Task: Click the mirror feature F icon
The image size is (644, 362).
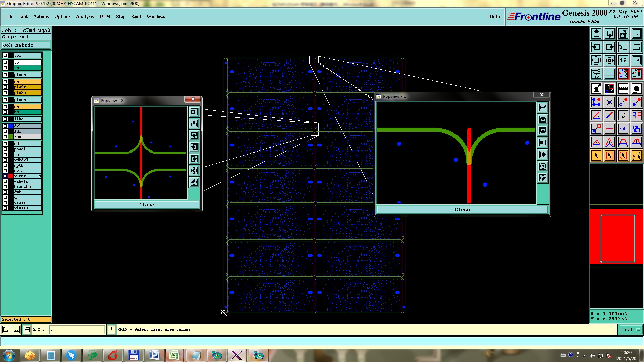Action: (x=636, y=115)
